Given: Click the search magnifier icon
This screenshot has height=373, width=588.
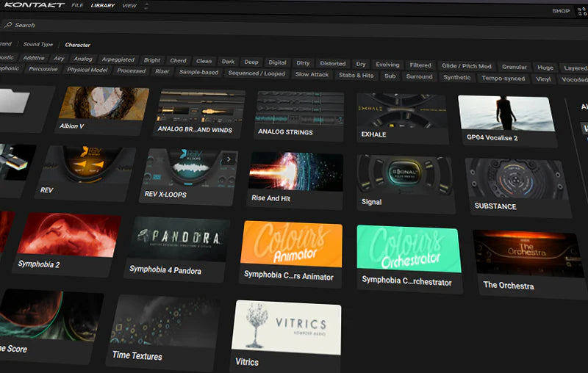Looking at the screenshot, I should [7, 25].
